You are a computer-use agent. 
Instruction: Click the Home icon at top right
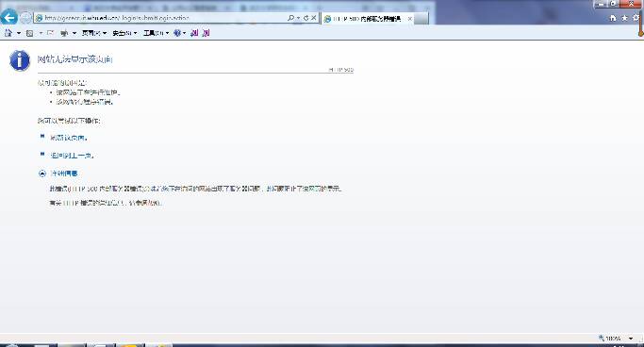pyautogui.click(x=613, y=18)
